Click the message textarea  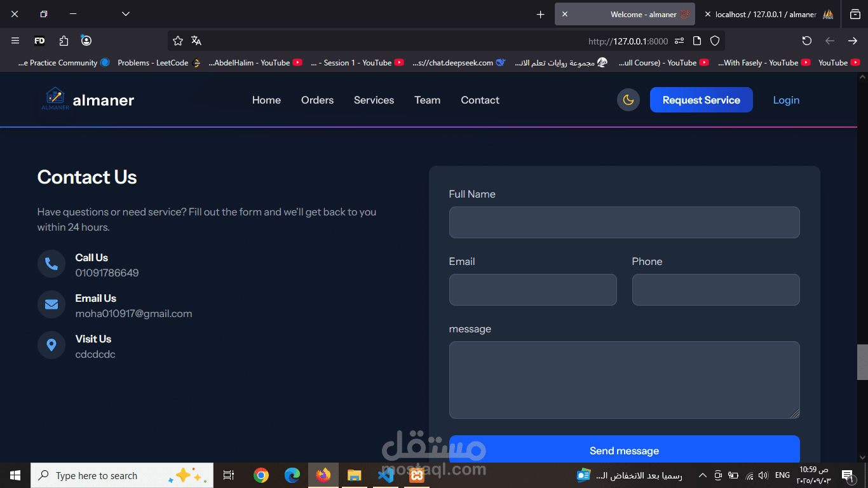point(624,380)
